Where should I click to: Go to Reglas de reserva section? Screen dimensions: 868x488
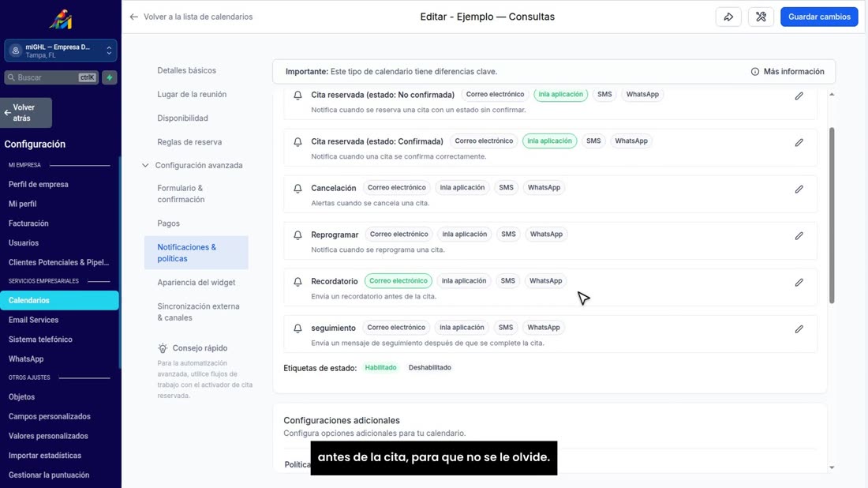coord(189,142)
